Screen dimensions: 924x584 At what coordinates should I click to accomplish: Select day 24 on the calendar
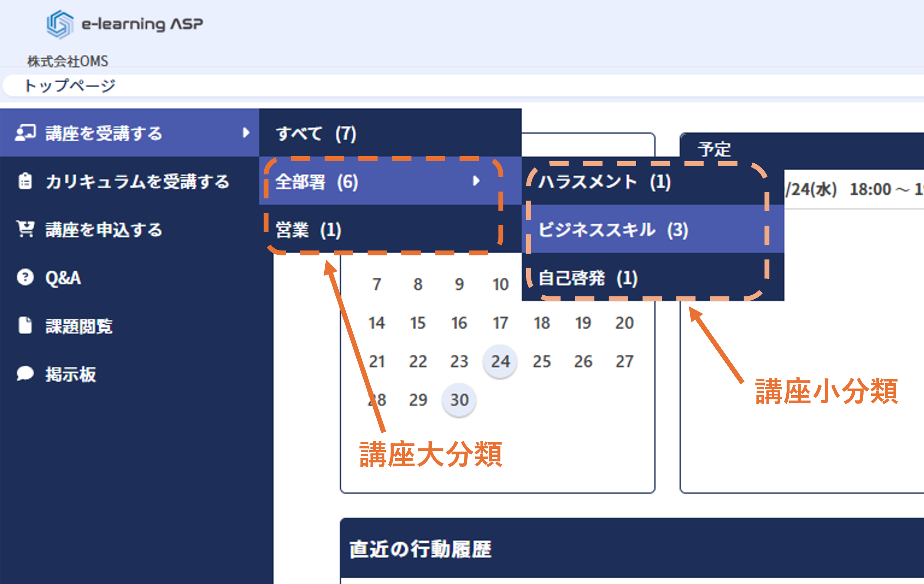point(500,361)
